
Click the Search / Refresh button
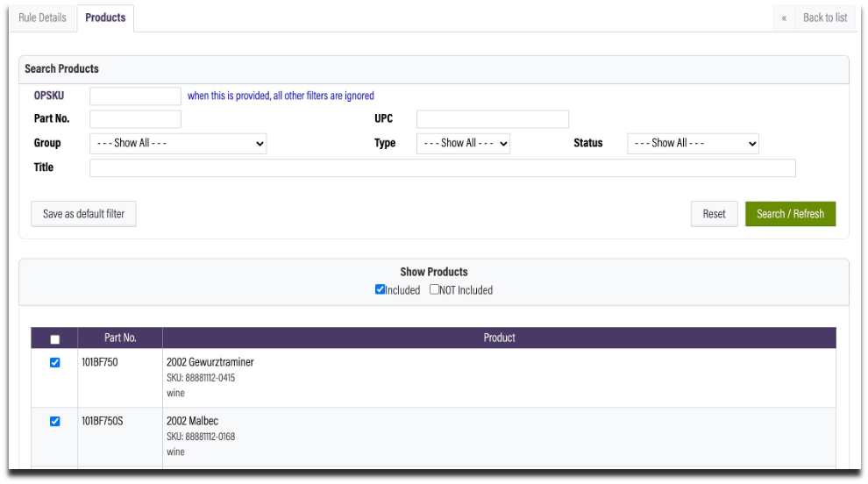point(790,214)
